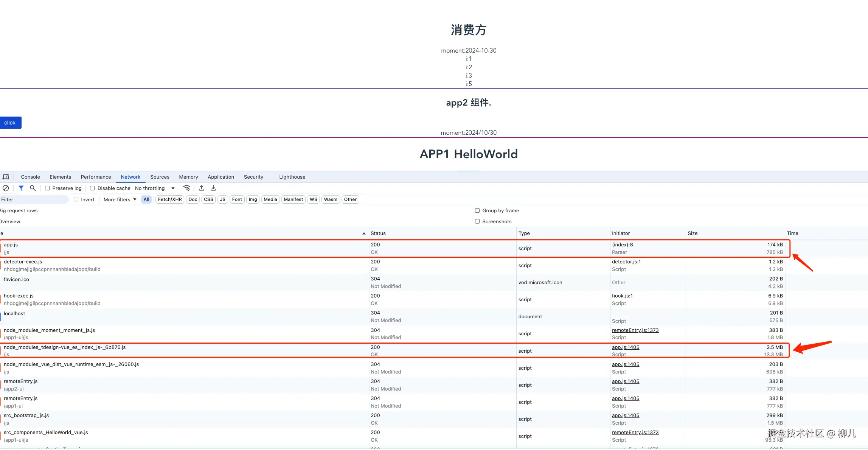Switch to the Console tab
Viewport: 868px width, 450px height.
(30, 177)
